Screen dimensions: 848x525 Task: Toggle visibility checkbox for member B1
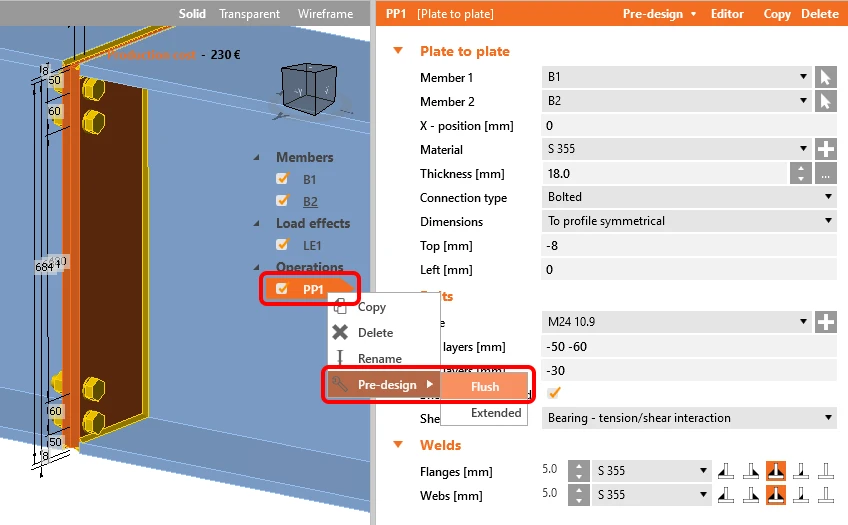point(282,178)
